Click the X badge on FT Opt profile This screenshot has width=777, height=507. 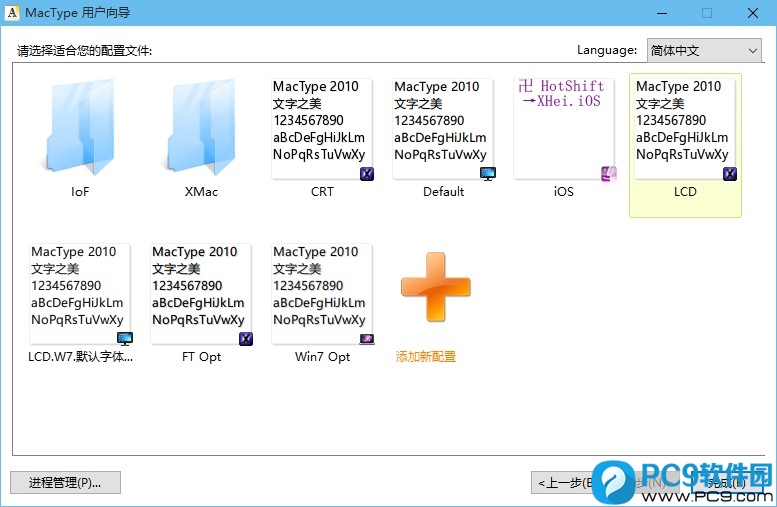tap(246, 339)
